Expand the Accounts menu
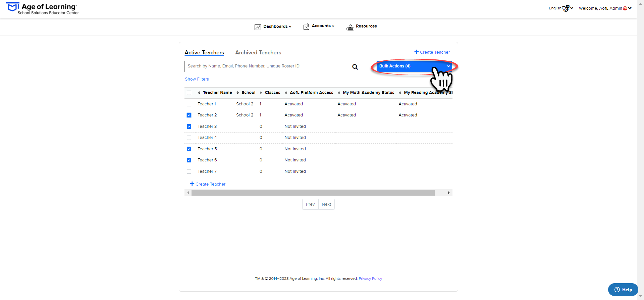Viewport: 644px width, 300px height. pyautogui.click(x=323, y=26)
